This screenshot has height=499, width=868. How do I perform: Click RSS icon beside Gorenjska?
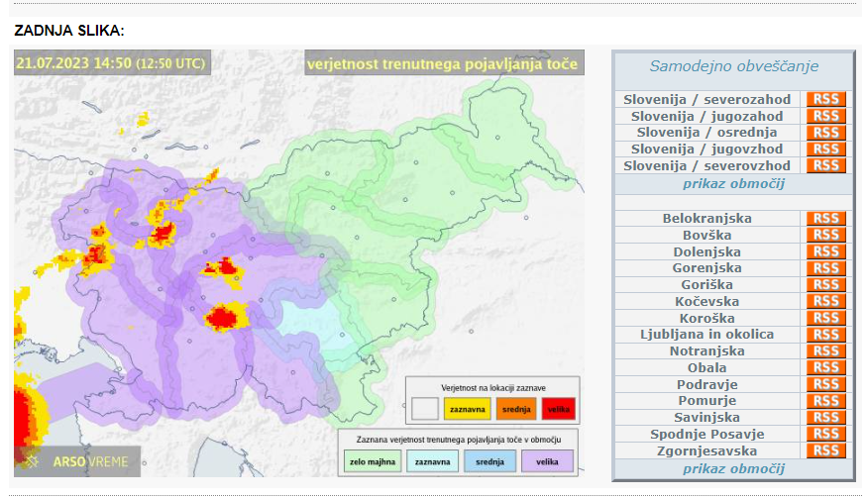[x=826, y=268]
